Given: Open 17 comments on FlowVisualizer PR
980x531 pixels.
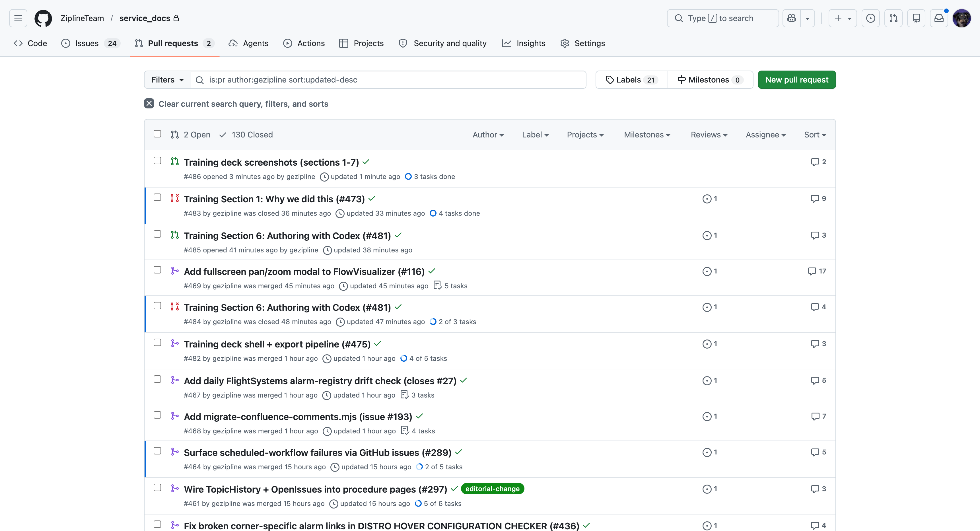Looking at the screenshot, I should point(817,271).
